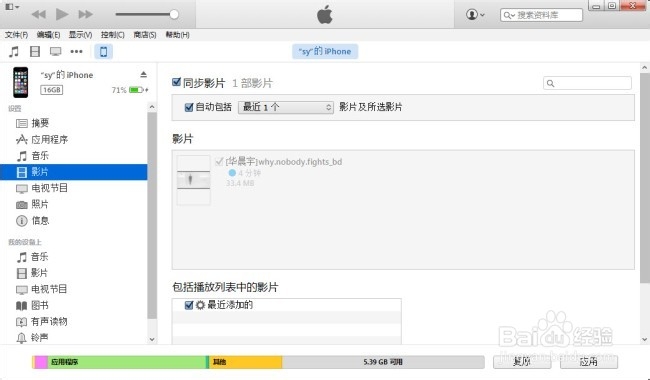The height and width of the screenshot is (380, 650).
Task: Open 图书 on my device
Action: [74, 305]
